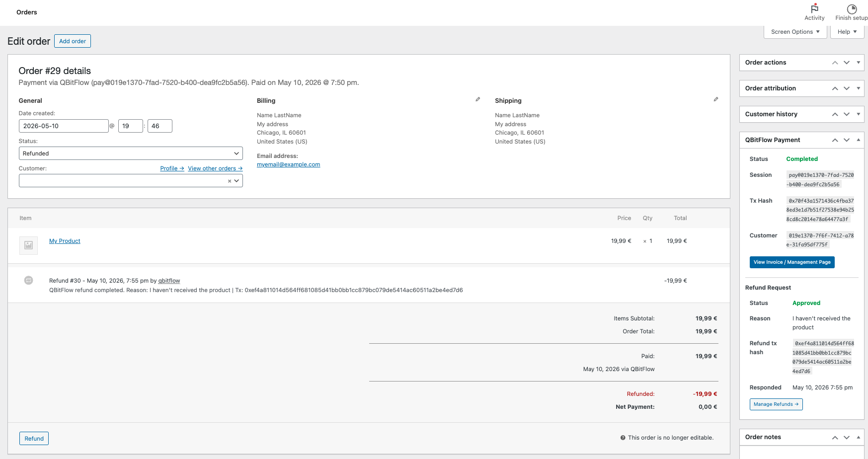The width and height of the screenshot is (868, 459).
Task: Edit Billing address pencil icon
Action: [x=478, y=99]
